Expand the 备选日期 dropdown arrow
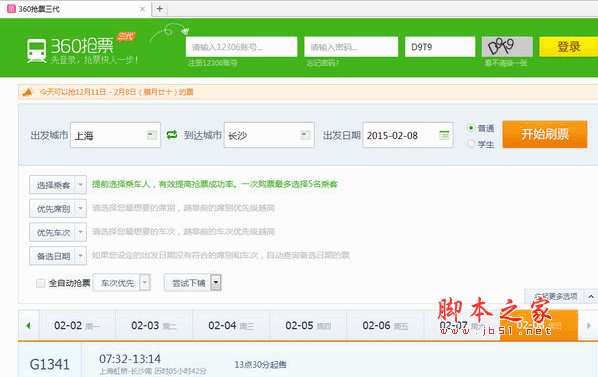This screenshot has height=377, width=598. [x=80, y=256]
